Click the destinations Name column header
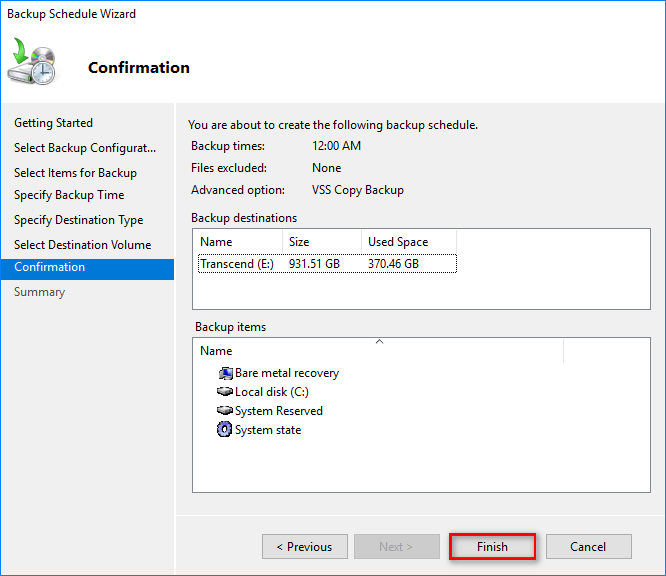Screen dimensions: 666x576 (240, 242)
